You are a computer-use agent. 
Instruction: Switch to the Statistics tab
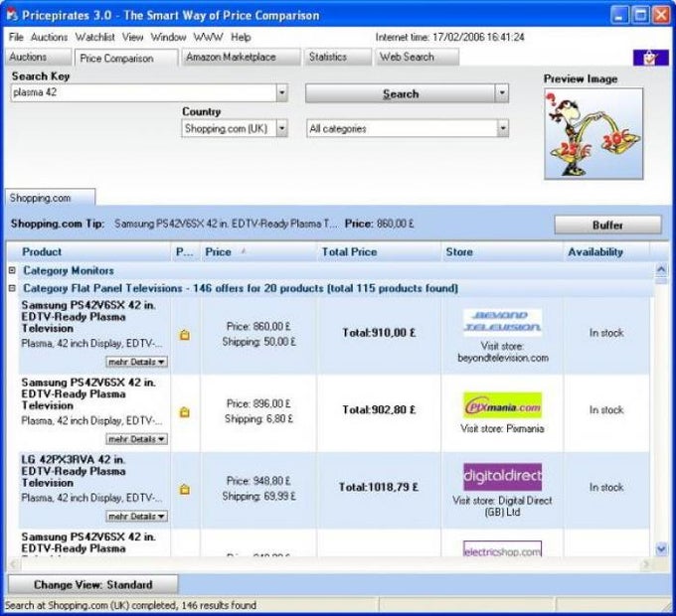[x=338, y=58]
